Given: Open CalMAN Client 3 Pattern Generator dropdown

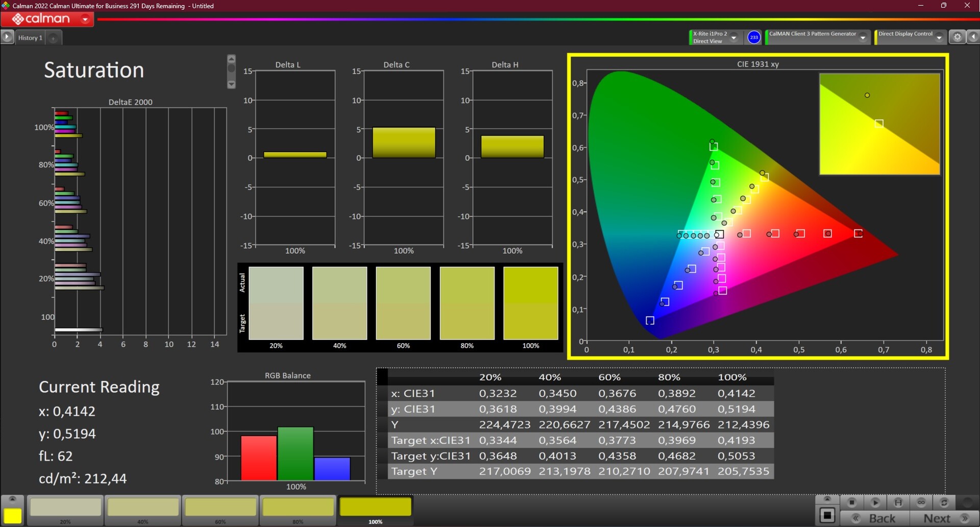Looking at the screenshot, I should point(863,37).
